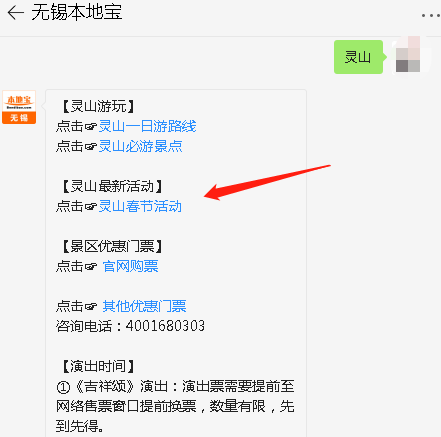Tap the back arrow icon

(x=15, y=13)
